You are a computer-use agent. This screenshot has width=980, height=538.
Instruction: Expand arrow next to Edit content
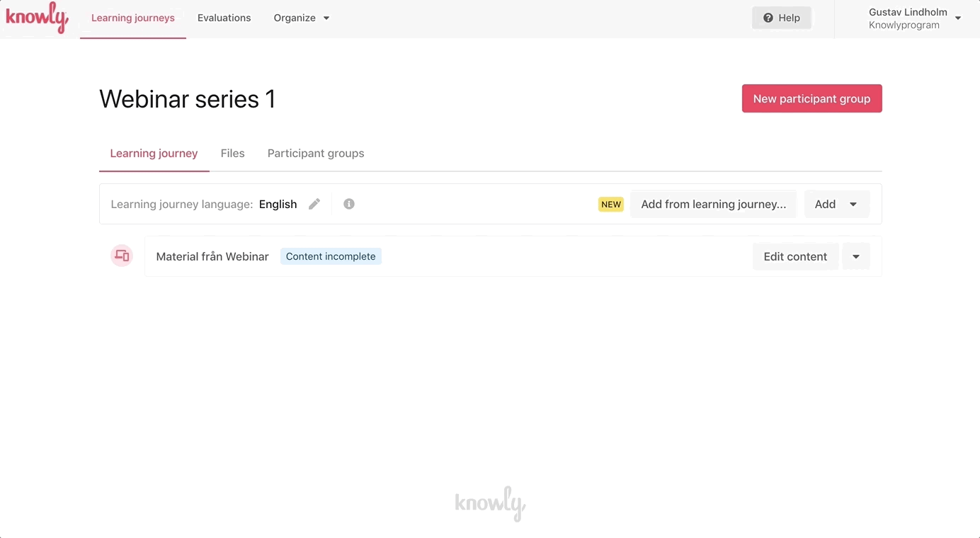[856, 256]
